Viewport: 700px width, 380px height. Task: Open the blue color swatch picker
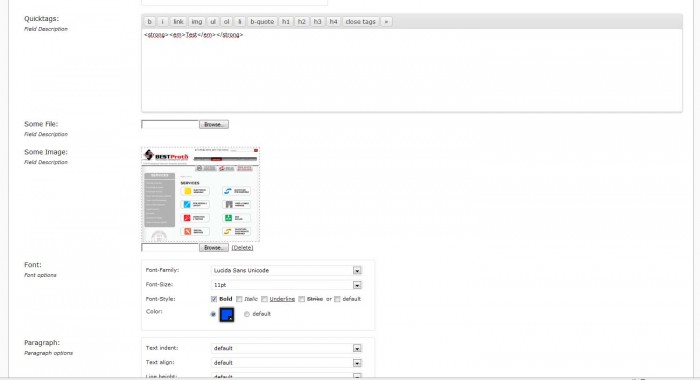click(227, 314)
